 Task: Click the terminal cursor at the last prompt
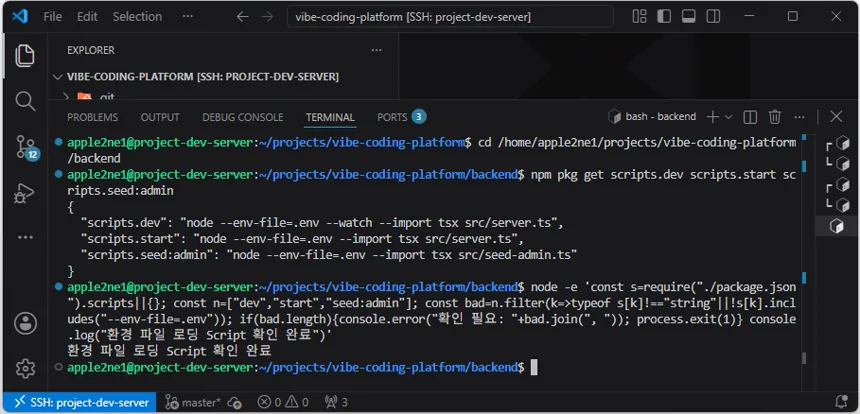534,367
